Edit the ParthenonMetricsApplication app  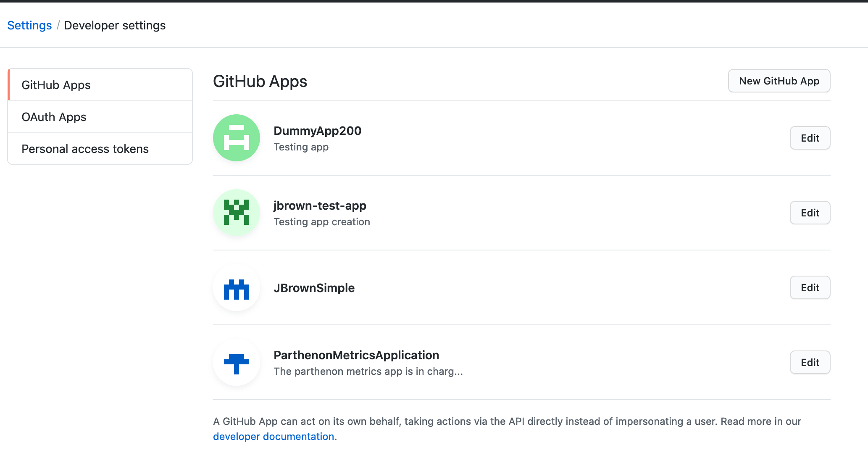tap(810, 362)
